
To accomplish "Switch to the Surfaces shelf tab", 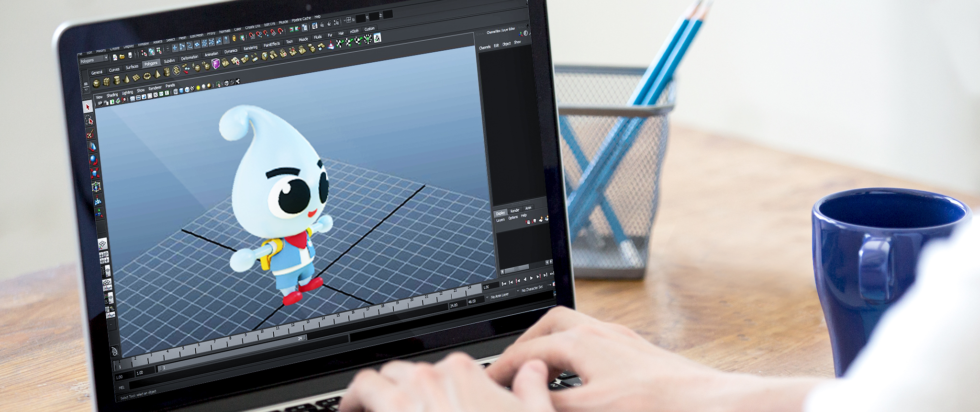I will click(132, 67).
